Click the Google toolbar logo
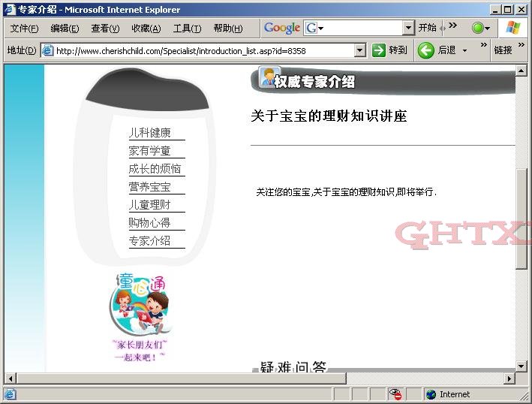The height and width of the screenshot is (404, 532). click(x=282, y=28)
